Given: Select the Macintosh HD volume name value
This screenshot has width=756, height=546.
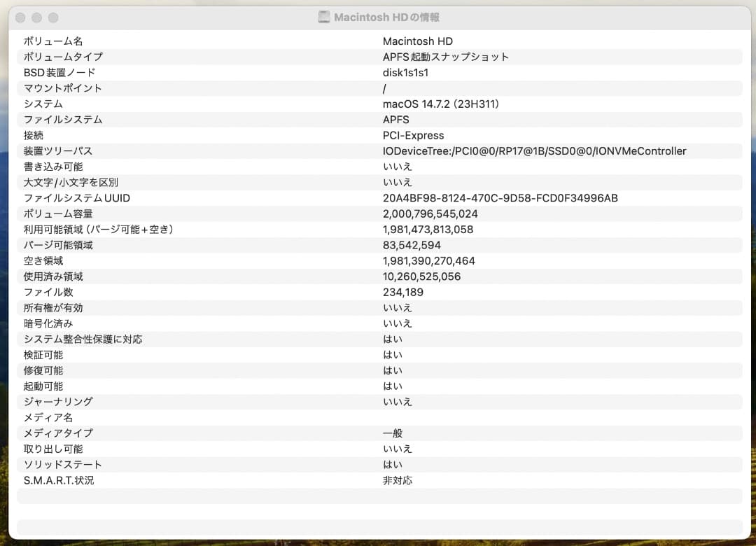Looking at the screenshot, I should [x=418, y=41].
